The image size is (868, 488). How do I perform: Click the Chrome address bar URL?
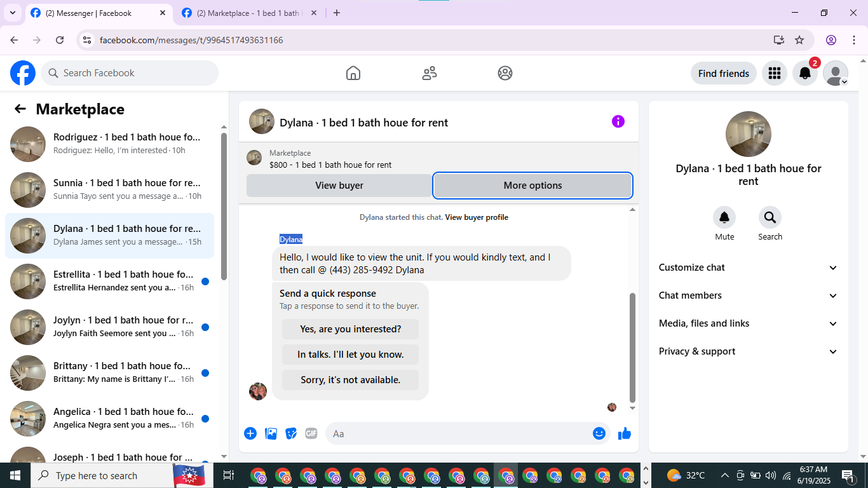point(191,40)
